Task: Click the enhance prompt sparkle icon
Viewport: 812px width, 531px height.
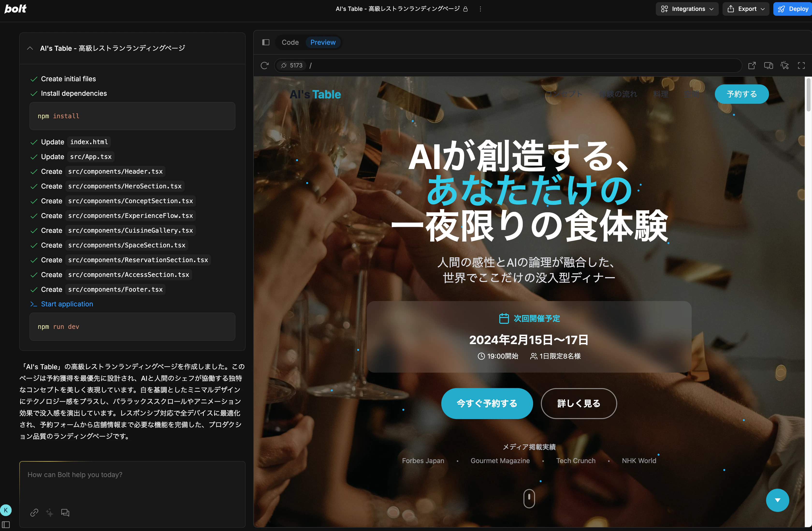Action: coord(50,512)
